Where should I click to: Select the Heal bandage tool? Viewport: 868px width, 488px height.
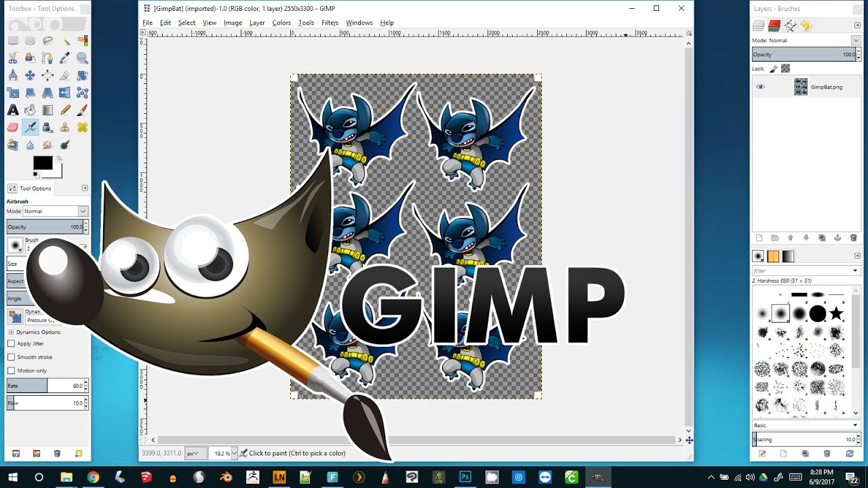point(82,127)
